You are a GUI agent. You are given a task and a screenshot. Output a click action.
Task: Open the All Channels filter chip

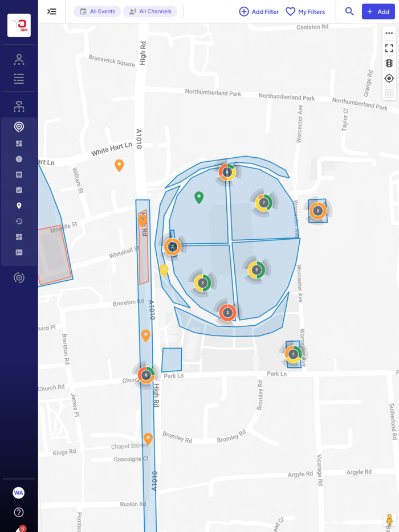click(150, 11)
